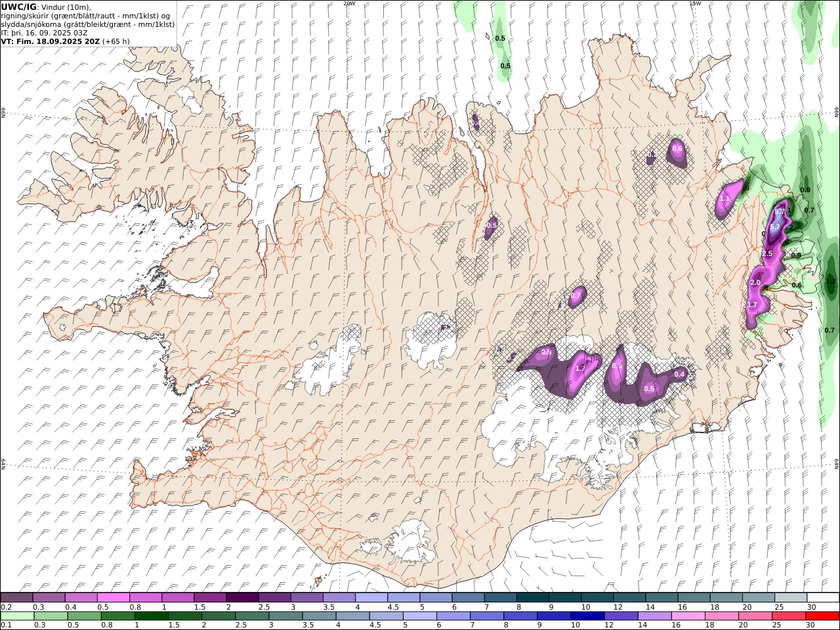Click the rain value 1.2 off the east coast
This screenshot has height=630, width=840.
click(x=831, y=281)
